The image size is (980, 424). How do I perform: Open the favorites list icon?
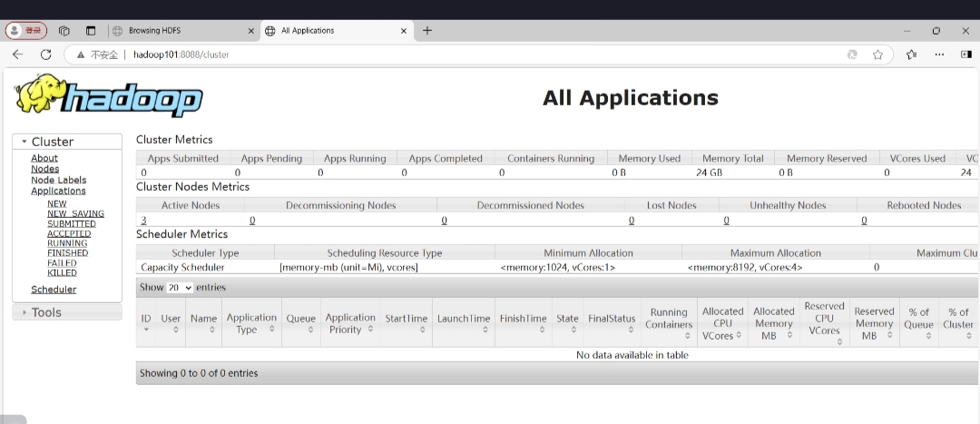point(912,54)
